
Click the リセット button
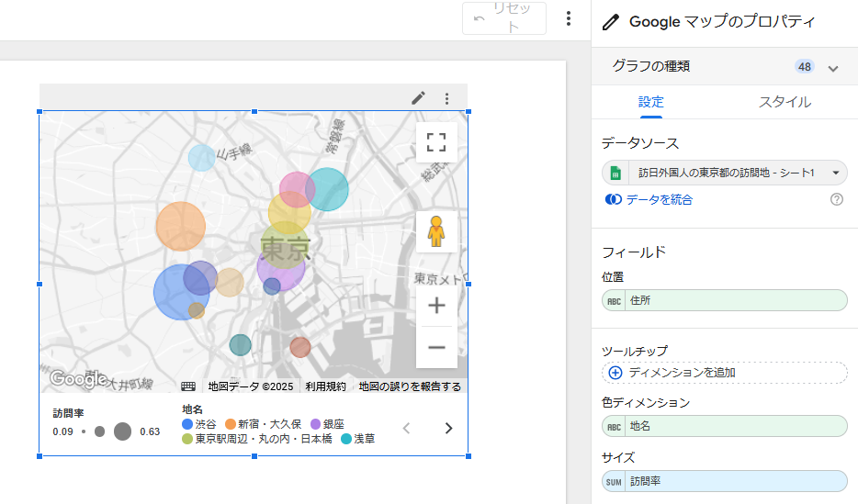504,18
